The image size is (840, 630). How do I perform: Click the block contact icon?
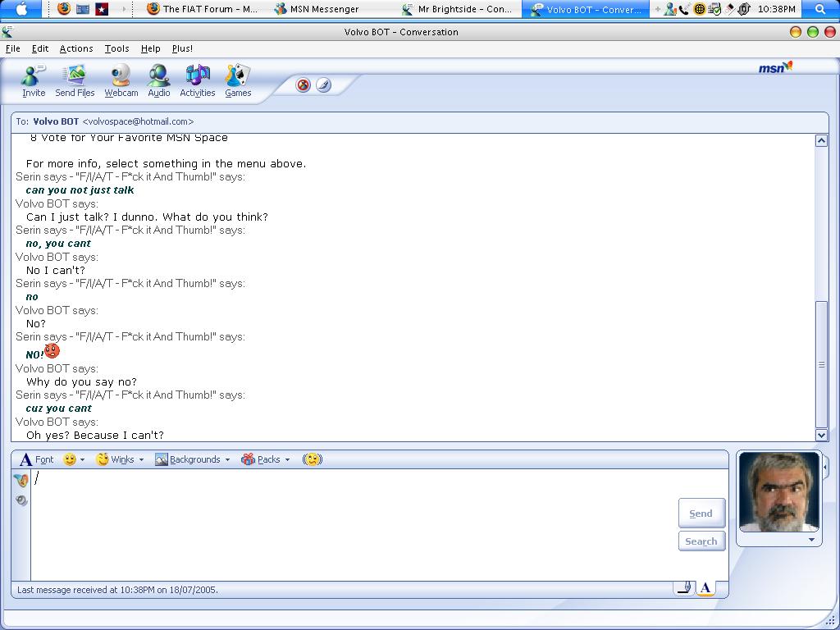pos(304,84)
